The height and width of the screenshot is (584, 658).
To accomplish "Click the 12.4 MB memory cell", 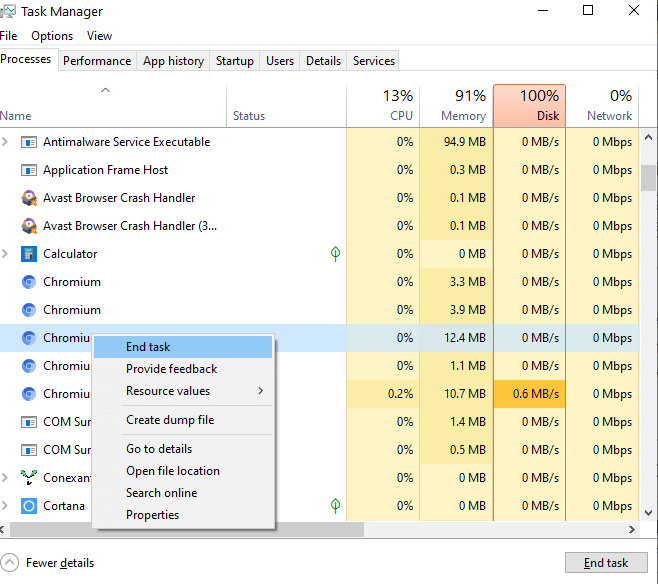I will tap(456, 338).
